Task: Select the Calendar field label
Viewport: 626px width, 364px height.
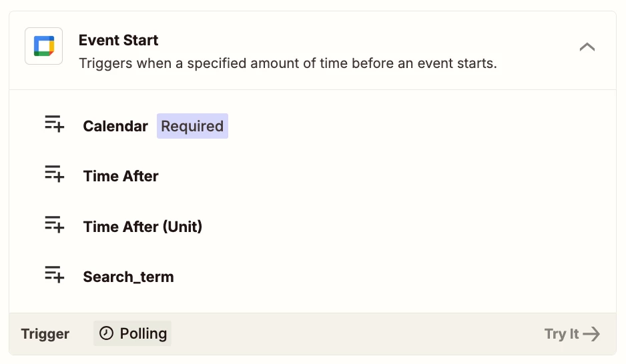Action: (x=115, y=126)
